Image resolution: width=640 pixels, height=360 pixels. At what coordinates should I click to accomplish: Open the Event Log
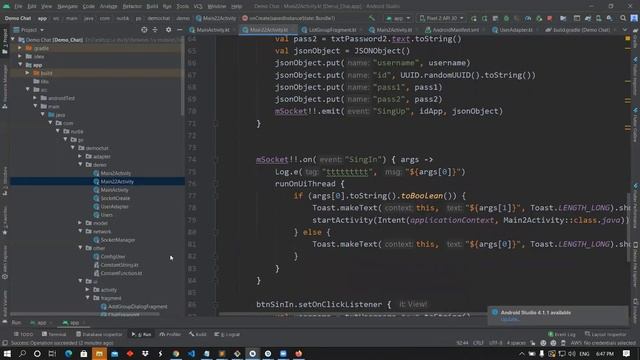[x=562, y=334]
